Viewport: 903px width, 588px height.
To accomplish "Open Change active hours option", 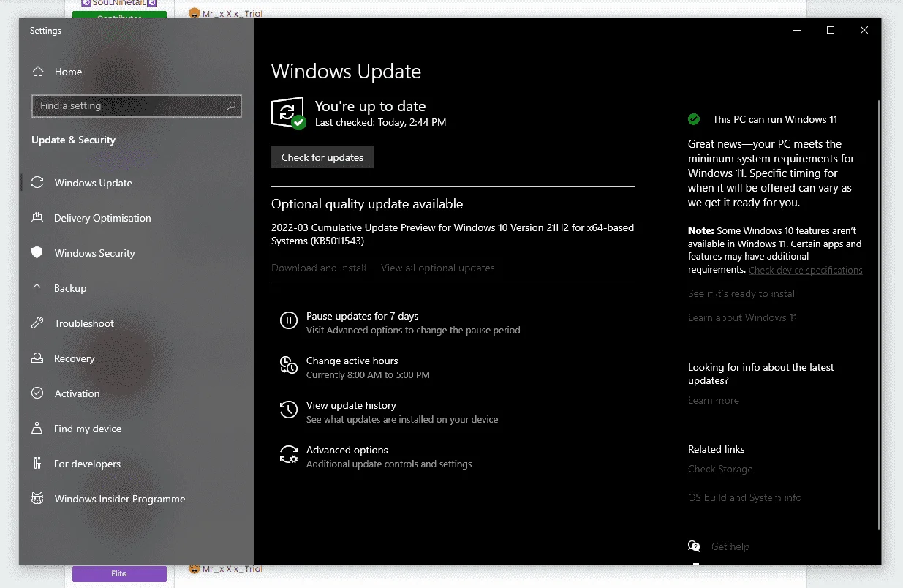I will (x=352, y=361).
